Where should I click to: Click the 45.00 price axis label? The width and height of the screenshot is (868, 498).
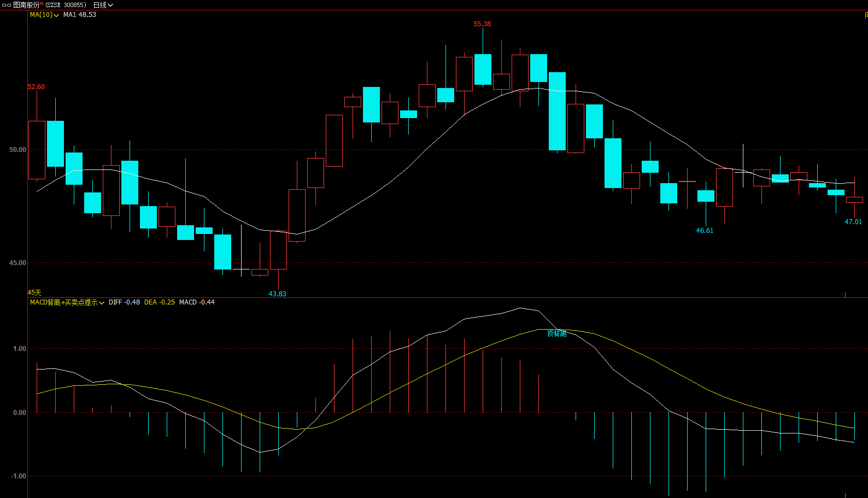(17, 263)
